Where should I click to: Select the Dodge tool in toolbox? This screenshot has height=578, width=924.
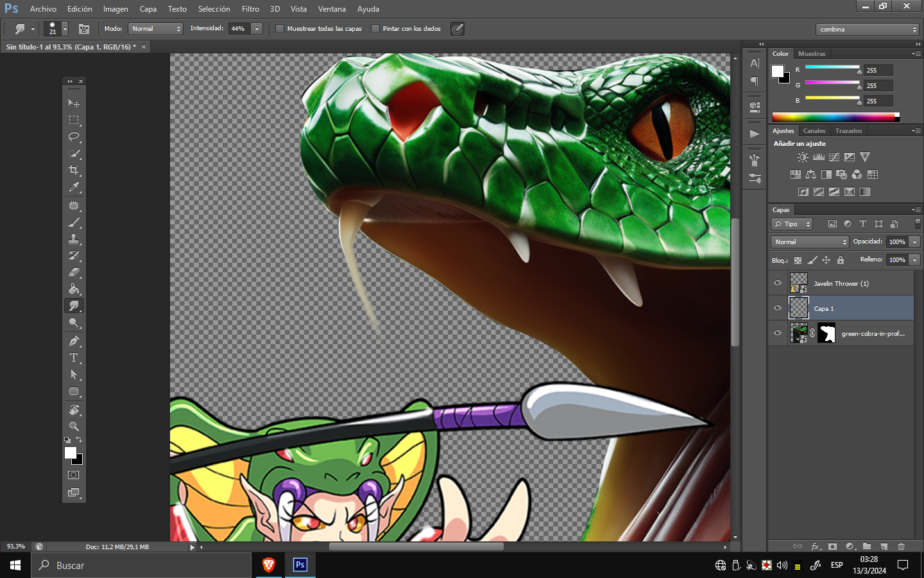[74, 323]
